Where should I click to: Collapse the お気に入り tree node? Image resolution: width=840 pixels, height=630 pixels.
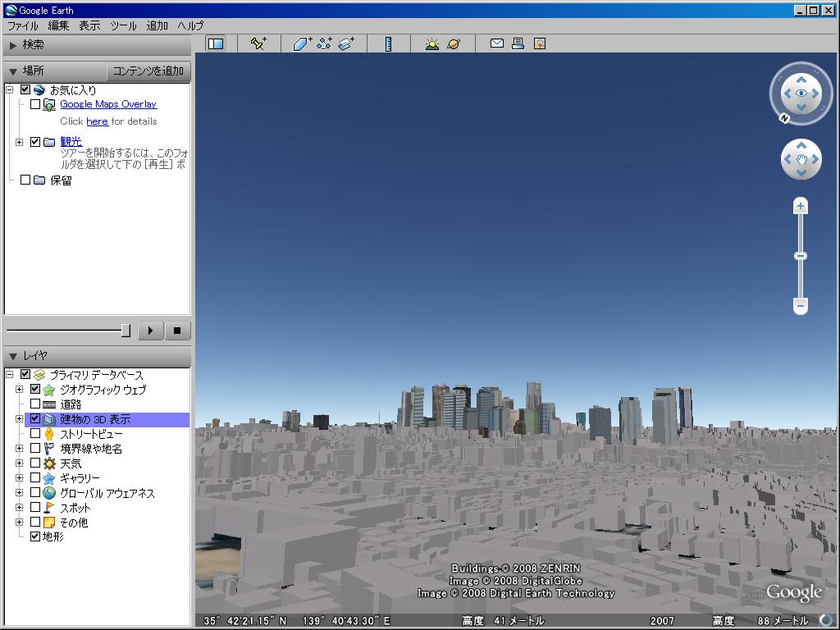coord(10,89)
